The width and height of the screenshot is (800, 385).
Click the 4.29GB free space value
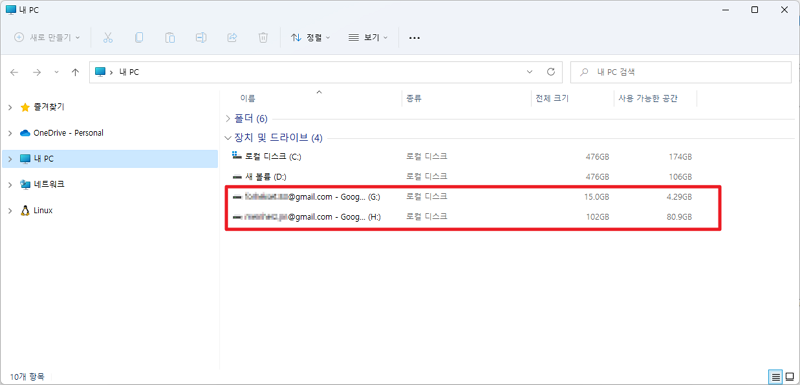(679, 197)
